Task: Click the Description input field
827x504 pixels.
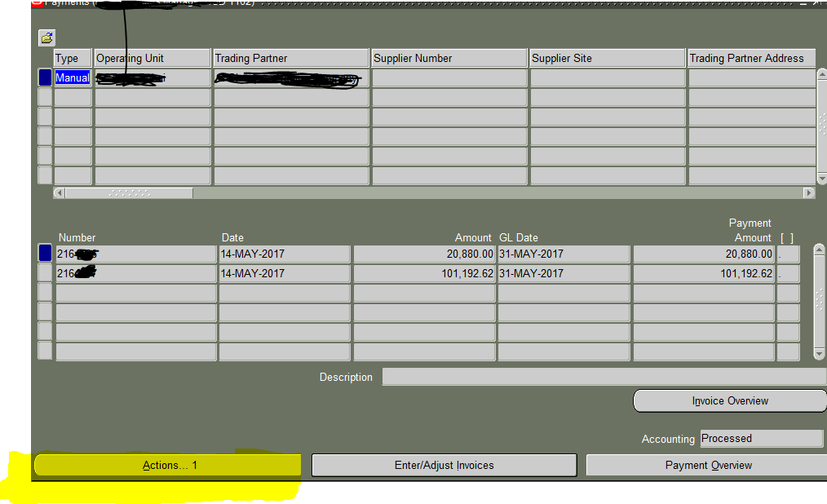Action: tap(604, 377)
